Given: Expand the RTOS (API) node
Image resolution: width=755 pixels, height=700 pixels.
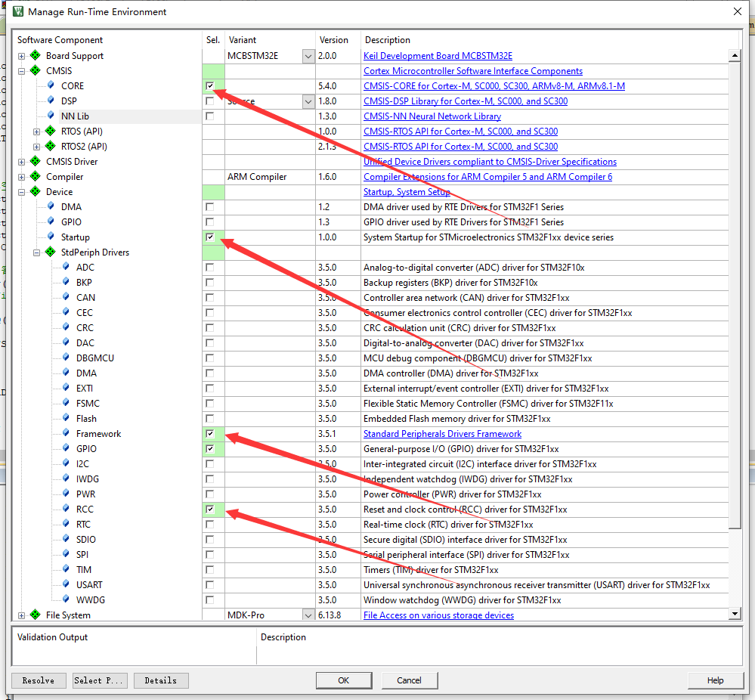Looking at the screenshot, I should (x=36, y=132).
